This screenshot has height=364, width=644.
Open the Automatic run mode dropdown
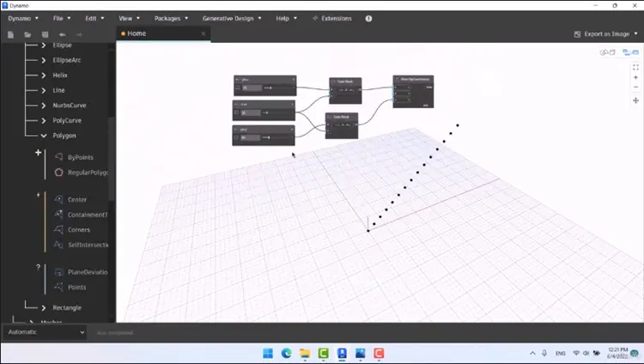tap(46, 332)
